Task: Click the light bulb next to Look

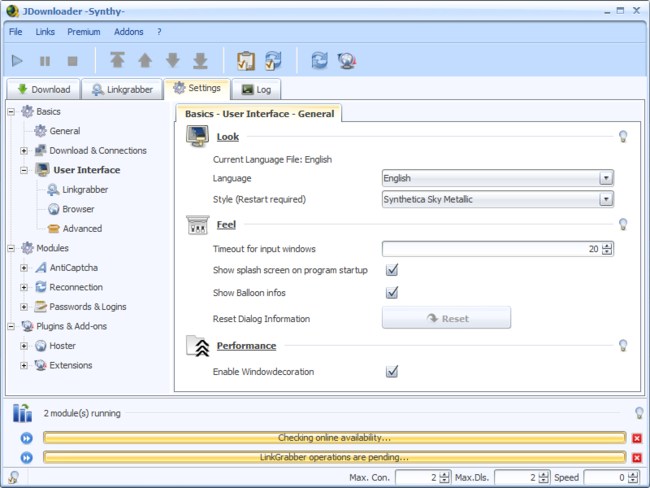Action: [623, 136]
